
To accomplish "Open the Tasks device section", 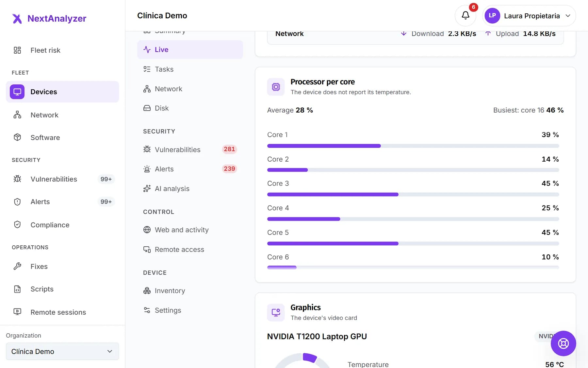I will point(190,69).
